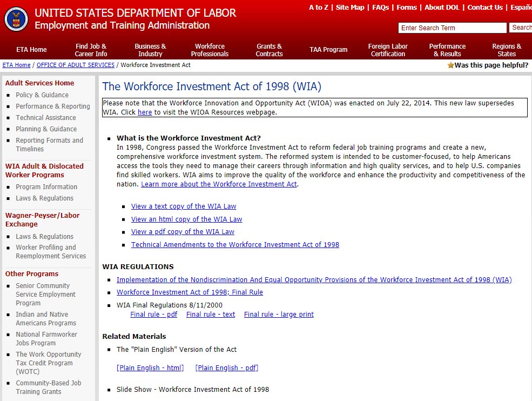Image resolution: width=532 pixels, height=401 pixels.
Task: Click 'WIA REGULATIONS' section heading text
Action: click(x=138, y=267)
